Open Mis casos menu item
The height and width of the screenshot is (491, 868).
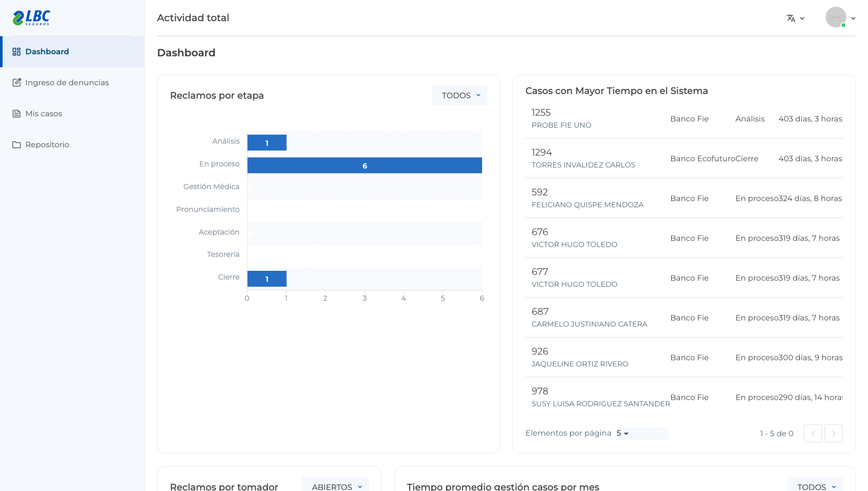click(x=72, y=114)
